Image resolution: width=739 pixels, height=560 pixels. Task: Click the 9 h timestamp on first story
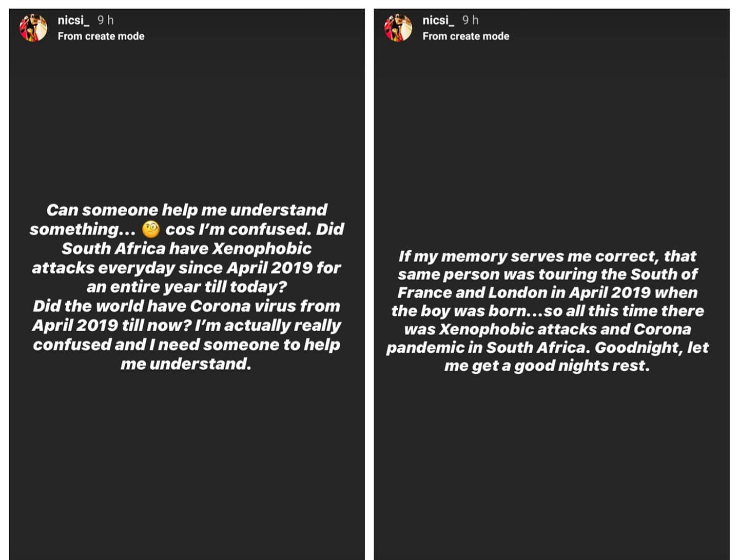click(106, 20)
